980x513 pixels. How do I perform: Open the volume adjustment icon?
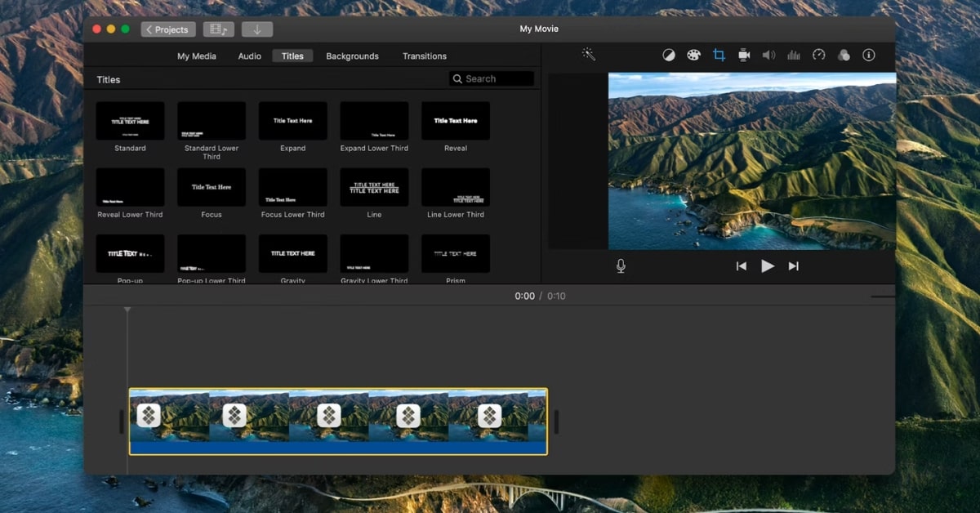click(768, 56)
